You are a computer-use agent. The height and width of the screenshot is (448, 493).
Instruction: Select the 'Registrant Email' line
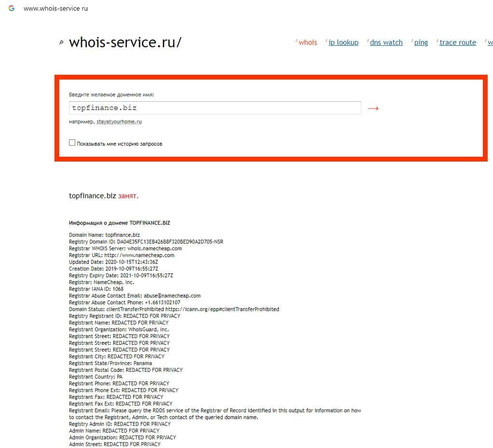click(215, 414)
